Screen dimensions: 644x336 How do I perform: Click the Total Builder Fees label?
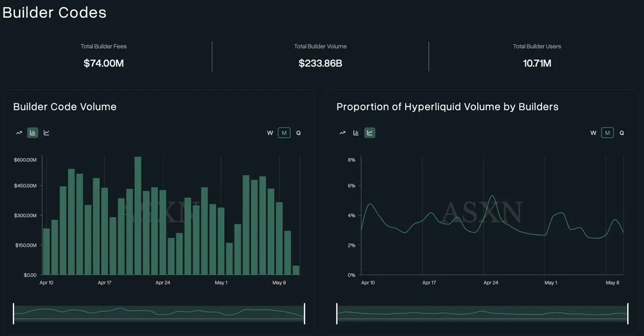point(104,46)
